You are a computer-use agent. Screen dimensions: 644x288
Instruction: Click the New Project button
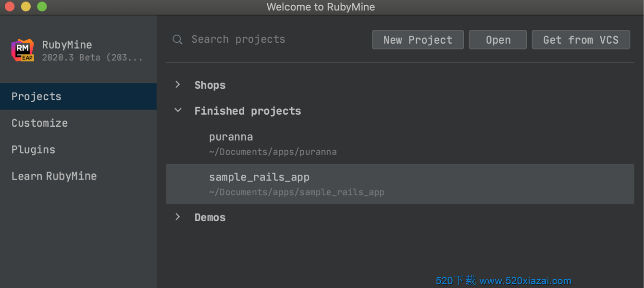pyautogui.click(x=418, y=40)
